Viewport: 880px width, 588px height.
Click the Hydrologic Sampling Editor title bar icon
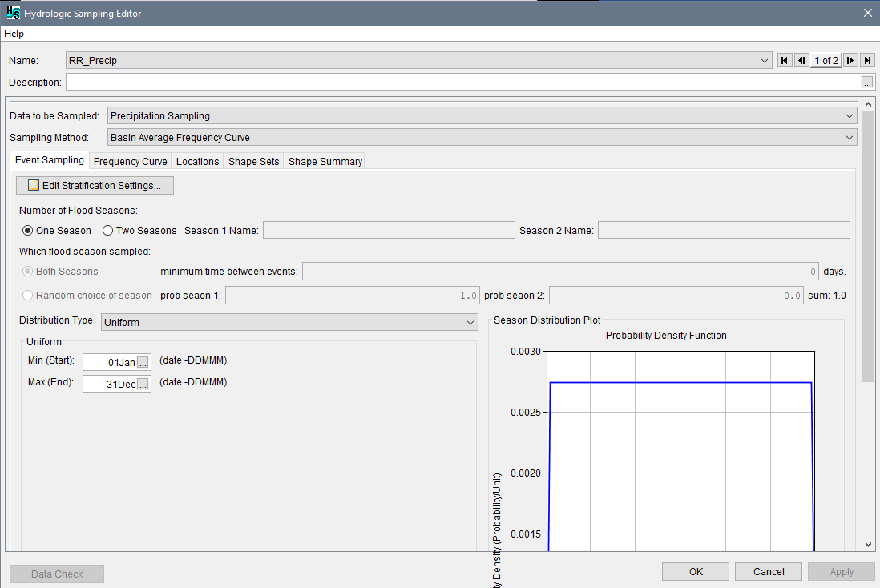point(13,13)
